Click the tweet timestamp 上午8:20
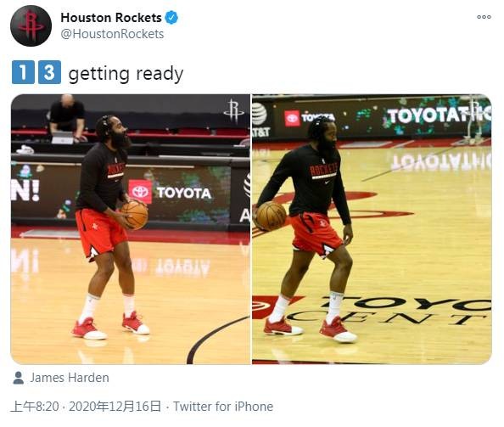The image size is (504, 427). pyautogui.click(x=35, y=407)
